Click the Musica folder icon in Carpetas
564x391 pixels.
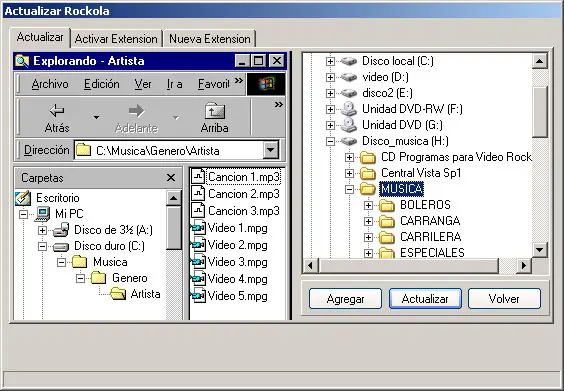click(x=79, y=262)
